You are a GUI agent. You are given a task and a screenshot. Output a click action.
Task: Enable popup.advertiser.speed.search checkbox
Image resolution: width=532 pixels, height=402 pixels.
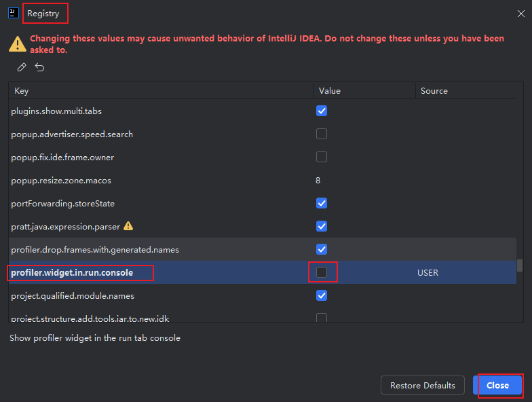tap(322, 134)
